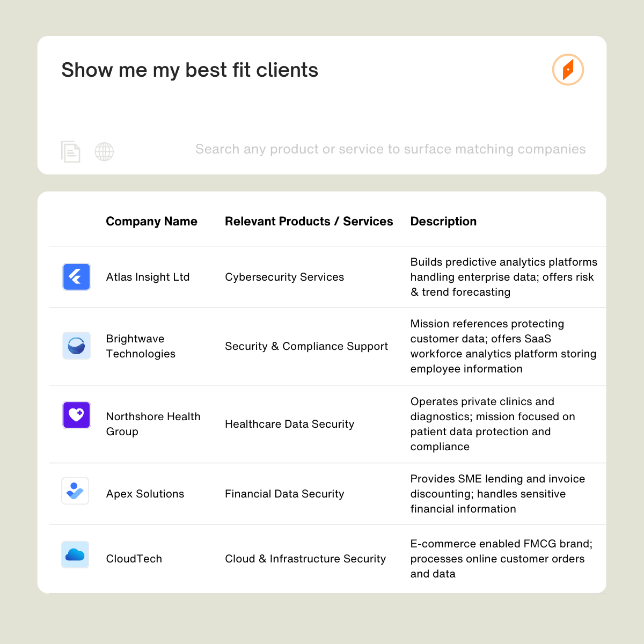Click the Cloud & Infrastructure Security label
This screenshot has width=644, height=644.
click(x=305, y=559)
